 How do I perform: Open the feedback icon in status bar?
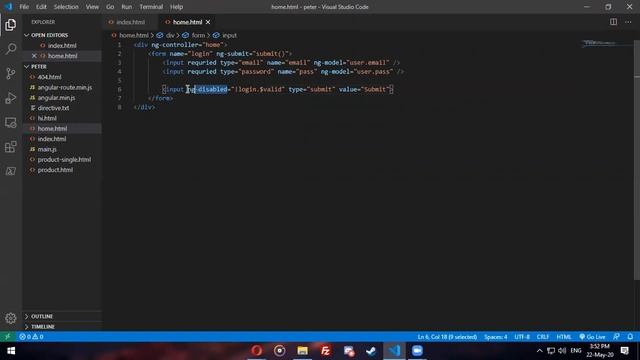pyautogui.click(x=616, y=337)
